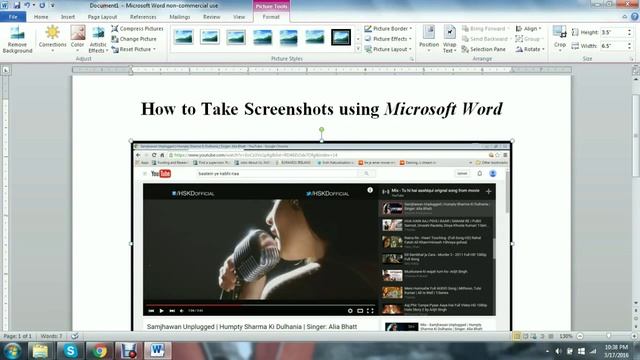The width and height of the screenshot is (640, 360).
Task: Click the volume icon in system tray
Action: (558, 351)
